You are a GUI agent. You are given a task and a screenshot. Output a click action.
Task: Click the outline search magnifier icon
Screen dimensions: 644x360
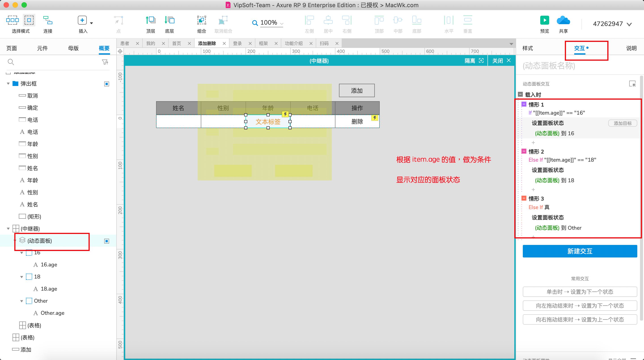[11, 62]
